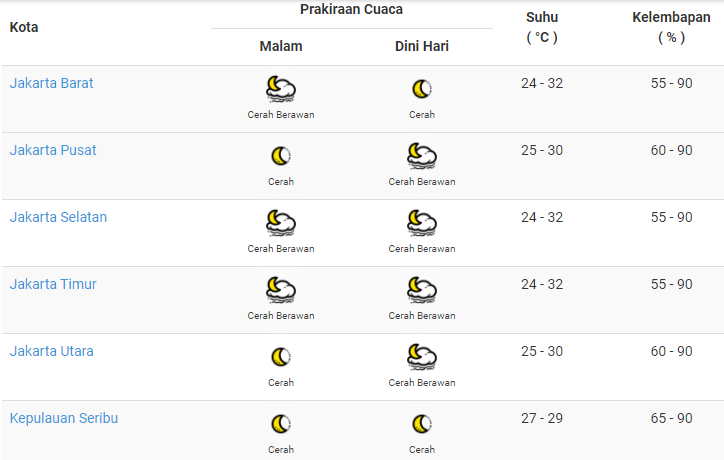The height and width of the screenshot is (460, 724).
Task: Click Jakarta Utara Malam clear moon icon
Action: pos(281,357)
